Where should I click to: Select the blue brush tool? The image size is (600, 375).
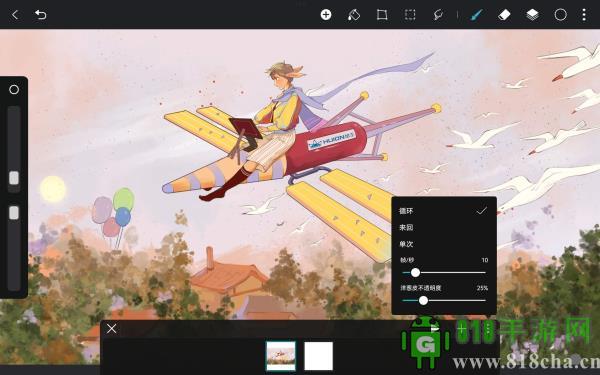pyautogui.click(x=476, y=15)
